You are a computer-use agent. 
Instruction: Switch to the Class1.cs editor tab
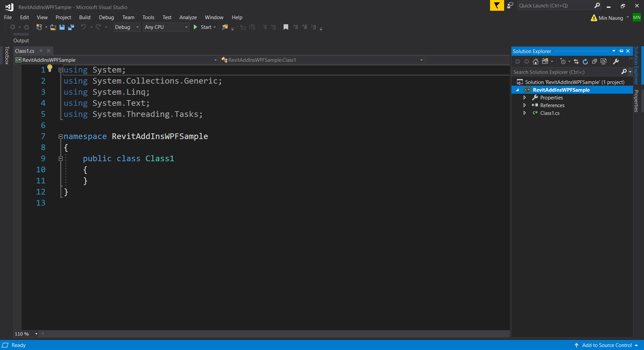(x=25, y=51)
